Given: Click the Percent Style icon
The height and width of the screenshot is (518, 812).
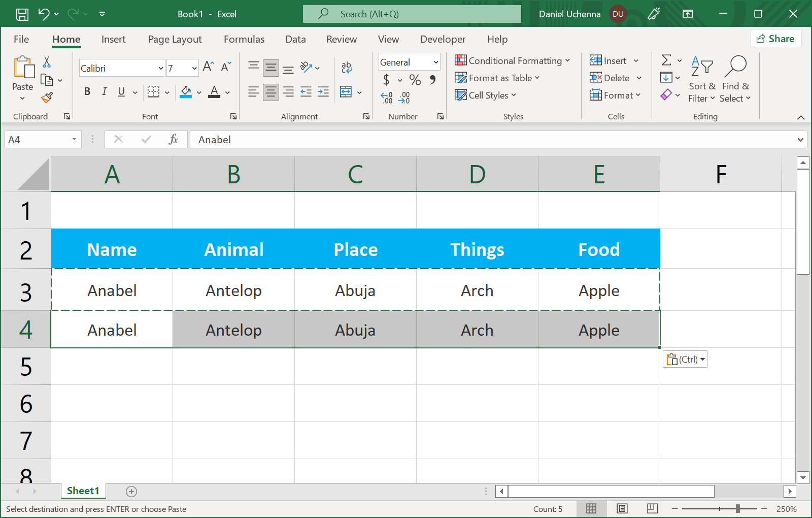Looking at the screenshot, I should pos(415,80).
